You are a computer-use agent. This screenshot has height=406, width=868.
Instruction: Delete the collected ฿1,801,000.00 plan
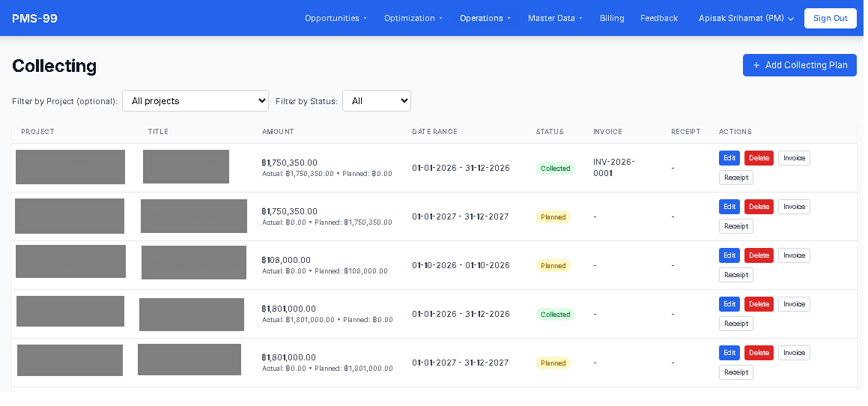click(759, 304)
